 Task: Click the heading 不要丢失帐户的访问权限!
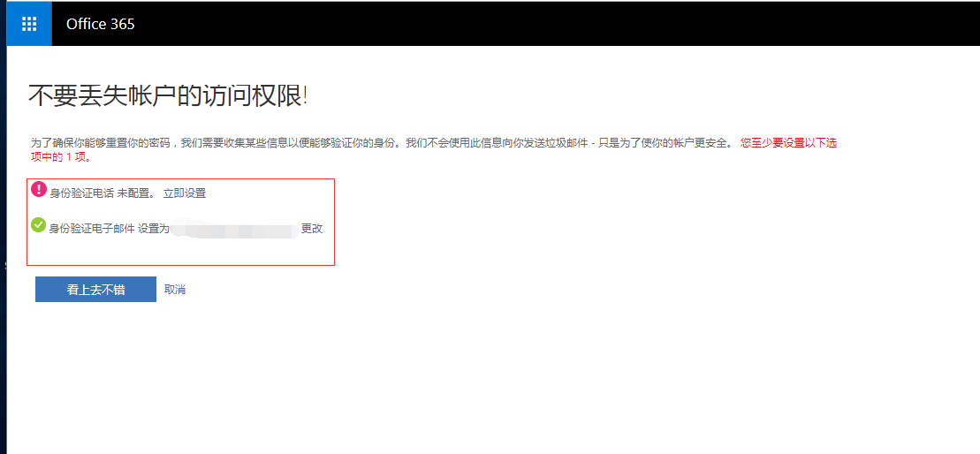tap(168, 96)
